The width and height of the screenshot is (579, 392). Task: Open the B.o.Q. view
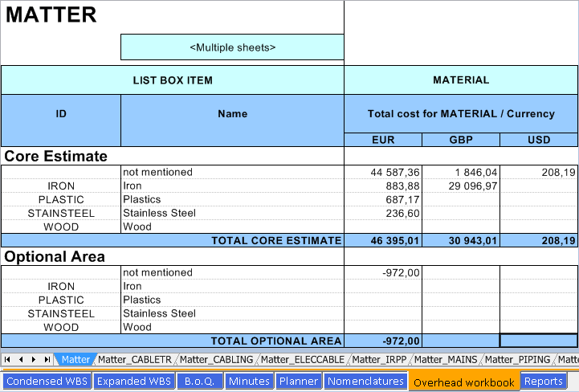pyautogui.click(x=200, y=381)
